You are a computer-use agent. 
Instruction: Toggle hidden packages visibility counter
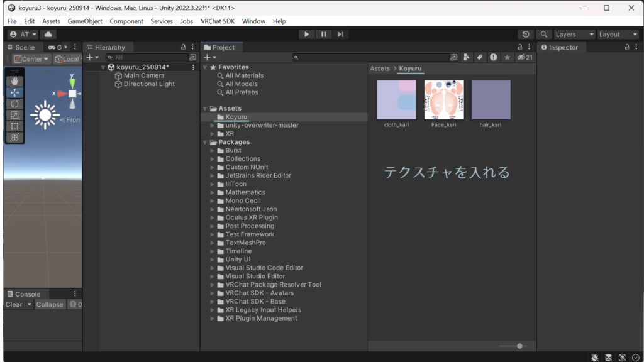click(525, 57)
